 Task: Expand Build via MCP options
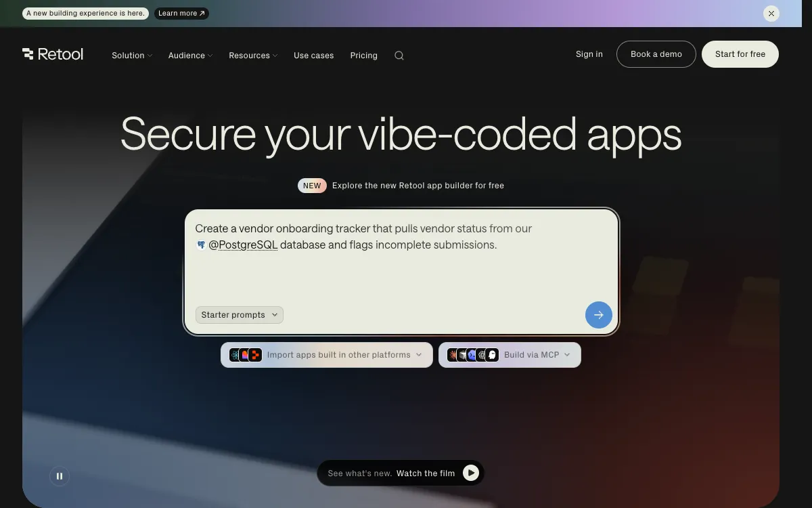[x=510, y=355]
